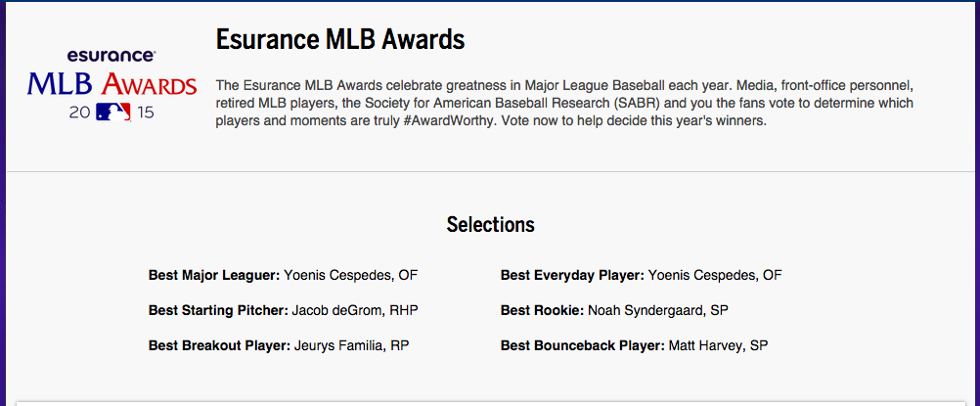Screen dimensions: 980x406
Task: Click the Selections heading
Action: [491, 225]
